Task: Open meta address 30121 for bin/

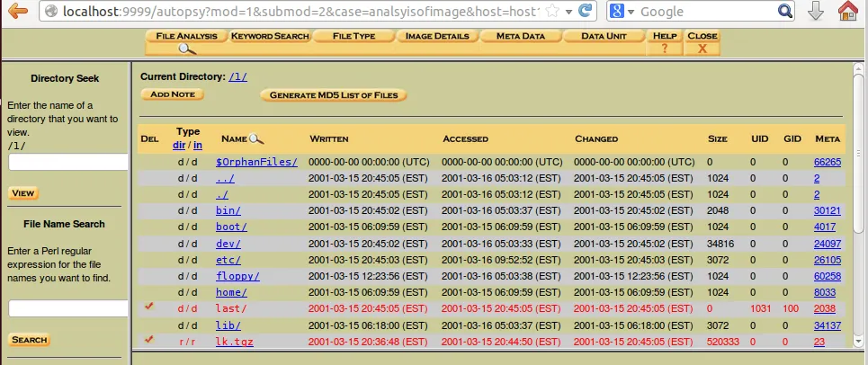Action: coord(827,210)
